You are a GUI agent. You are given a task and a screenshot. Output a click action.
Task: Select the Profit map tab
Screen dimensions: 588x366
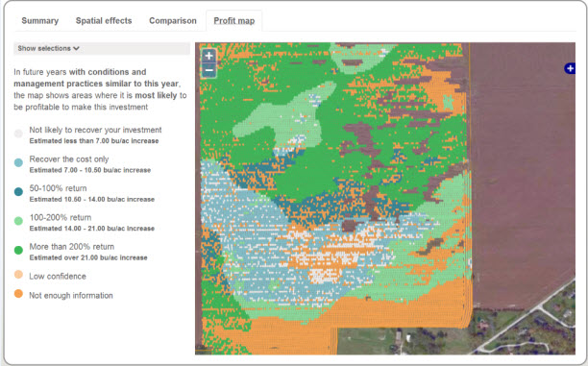pos(234,20)
